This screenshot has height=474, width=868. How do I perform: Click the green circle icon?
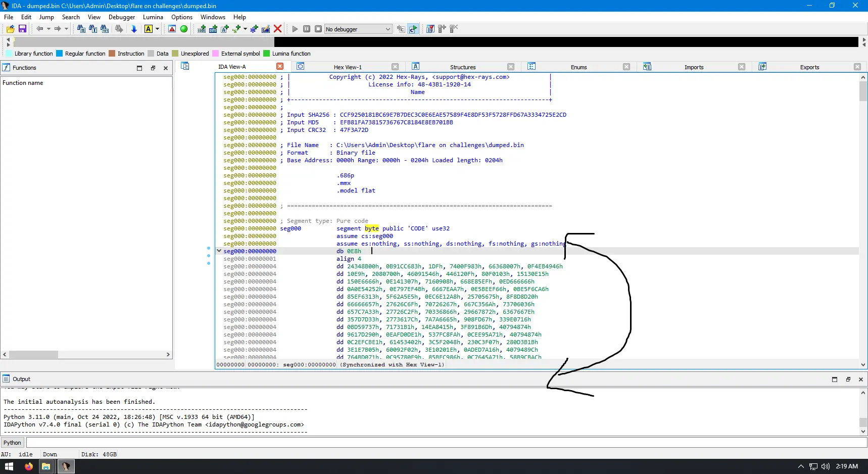184,29
